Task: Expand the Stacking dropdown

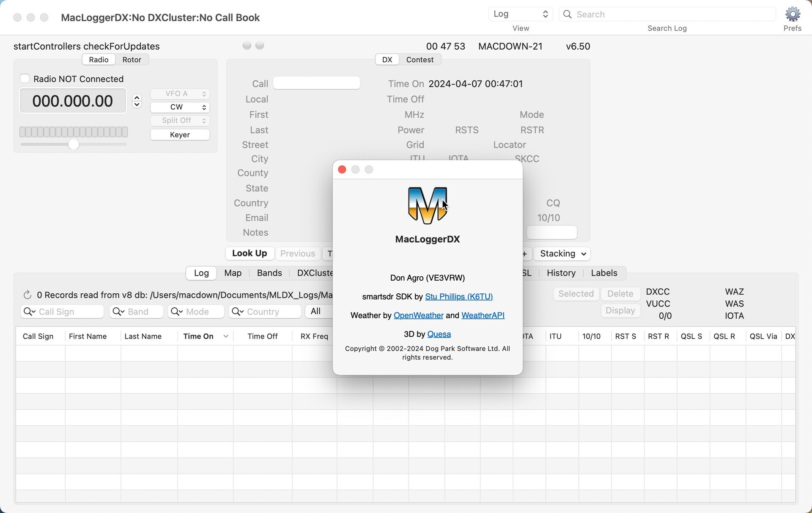Action: pos(562,254)
